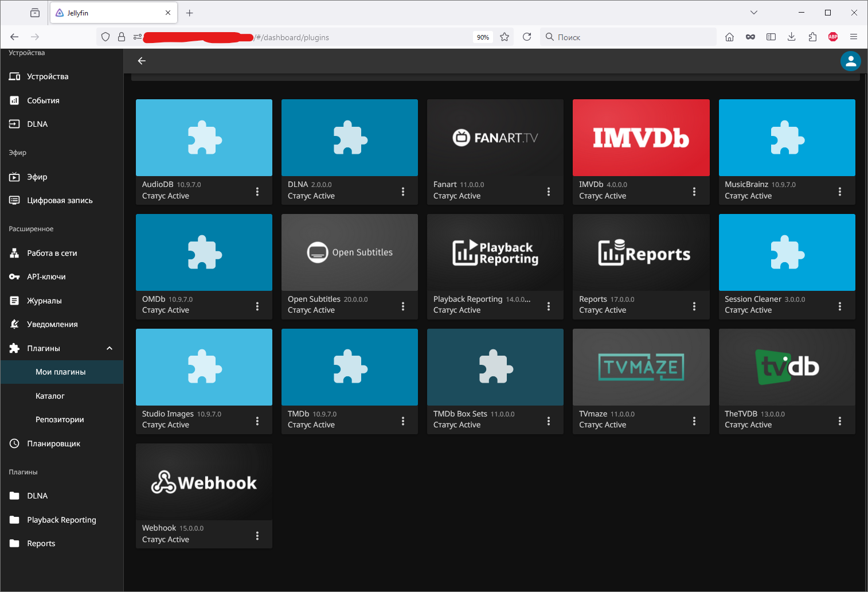Image resolution: width=868 pixels, height=592 pixels.
Task: Show the browser sidebar panel
Action: pos(771,37)
